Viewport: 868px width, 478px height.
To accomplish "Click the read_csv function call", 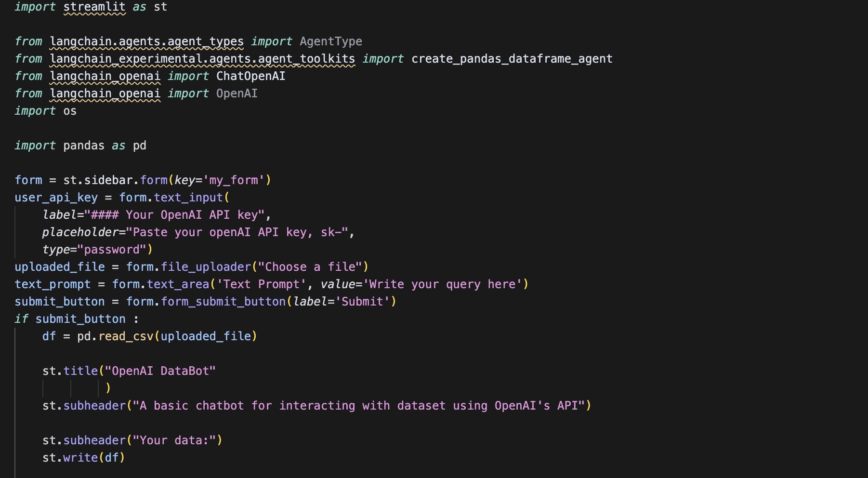I will click(x=126, y=337).
